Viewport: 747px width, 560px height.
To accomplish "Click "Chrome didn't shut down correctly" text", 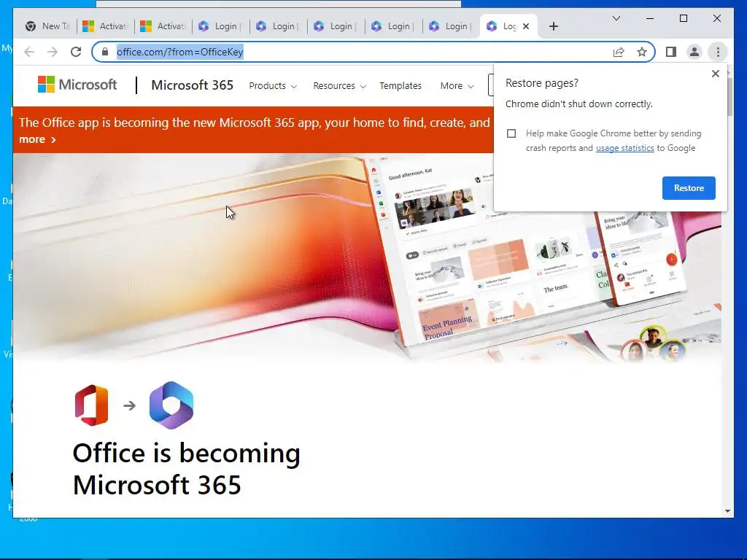I will pos(578,104).
